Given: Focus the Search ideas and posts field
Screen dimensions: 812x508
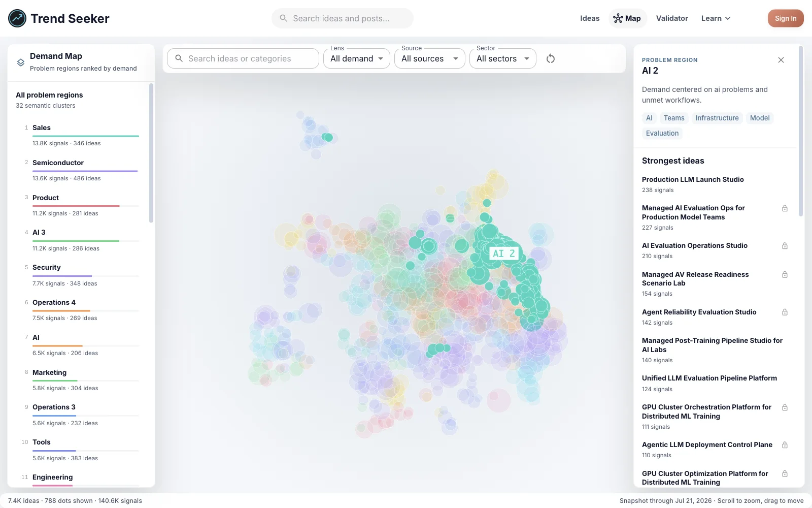Looking at the screenshot, I should 343,18.
